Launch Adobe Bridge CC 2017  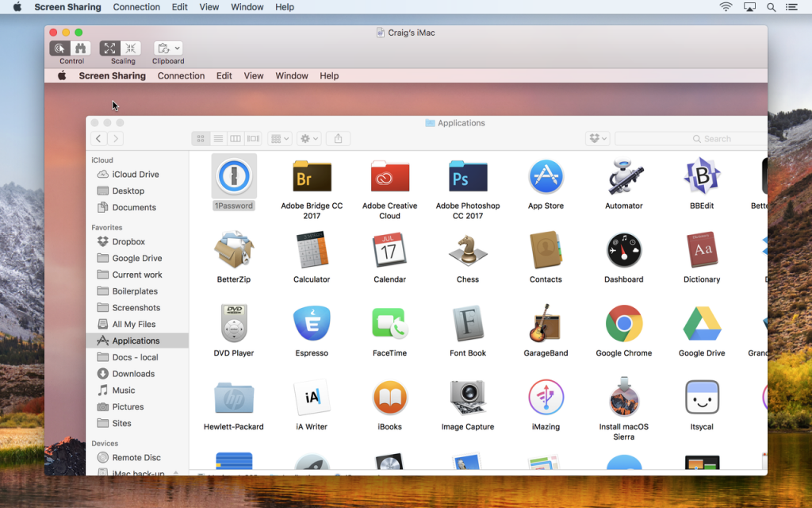coord(312,176)
